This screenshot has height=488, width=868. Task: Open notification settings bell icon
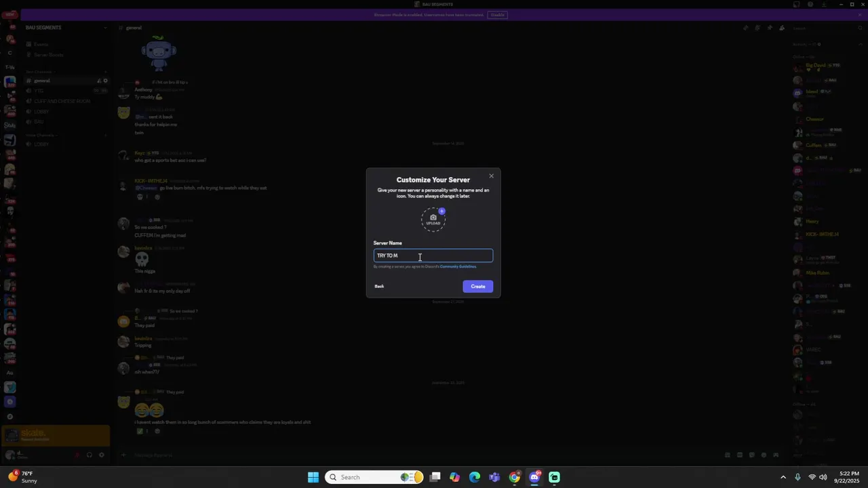click(757, 28)
